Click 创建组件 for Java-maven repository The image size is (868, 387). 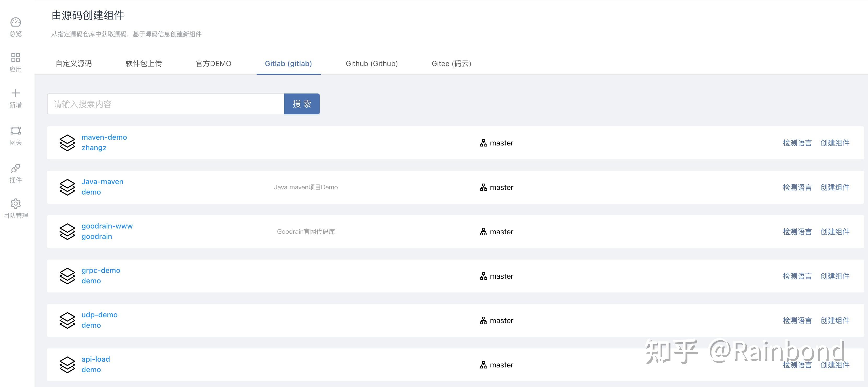(835, 187)
